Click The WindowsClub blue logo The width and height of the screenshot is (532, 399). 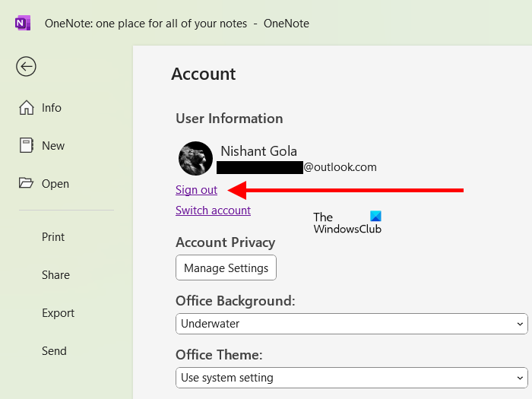coord(375,217)
